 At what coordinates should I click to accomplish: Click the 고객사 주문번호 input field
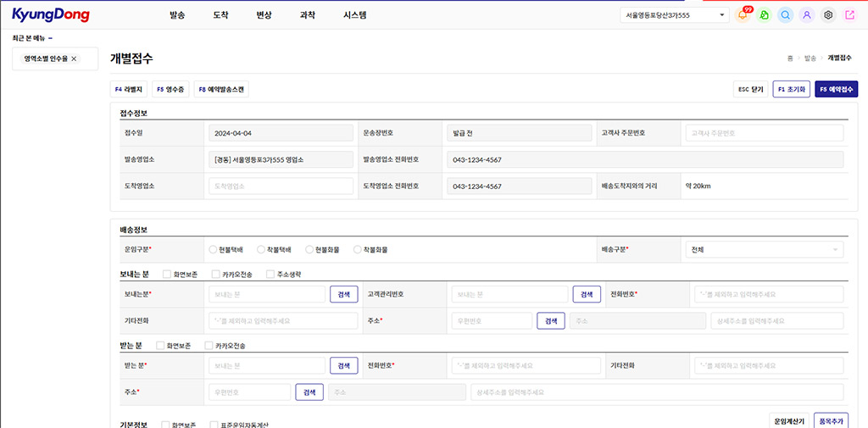tap(764, 133)
